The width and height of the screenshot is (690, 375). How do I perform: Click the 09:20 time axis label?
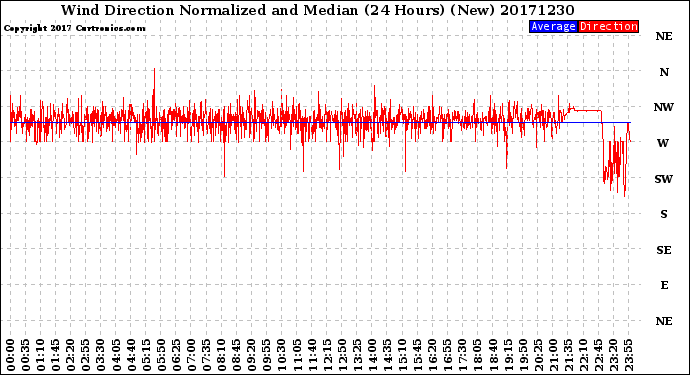pyautogui.click(x=252, y=355)
